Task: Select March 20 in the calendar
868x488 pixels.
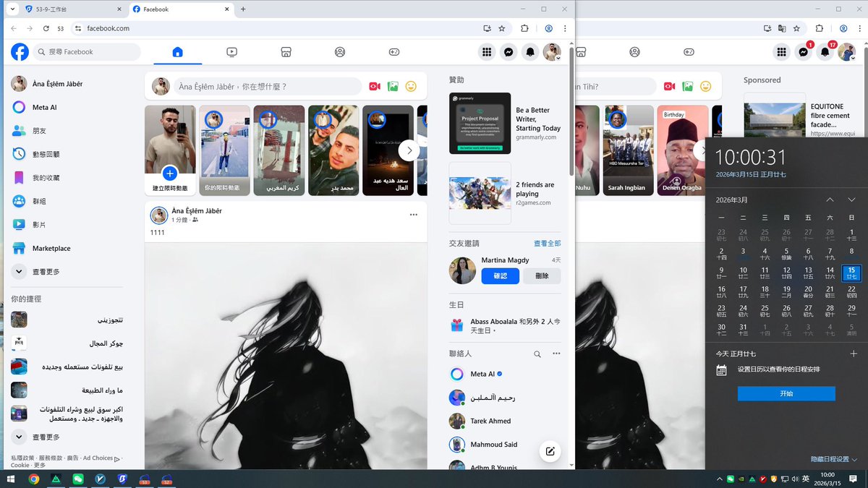Action: click(808, 292)
